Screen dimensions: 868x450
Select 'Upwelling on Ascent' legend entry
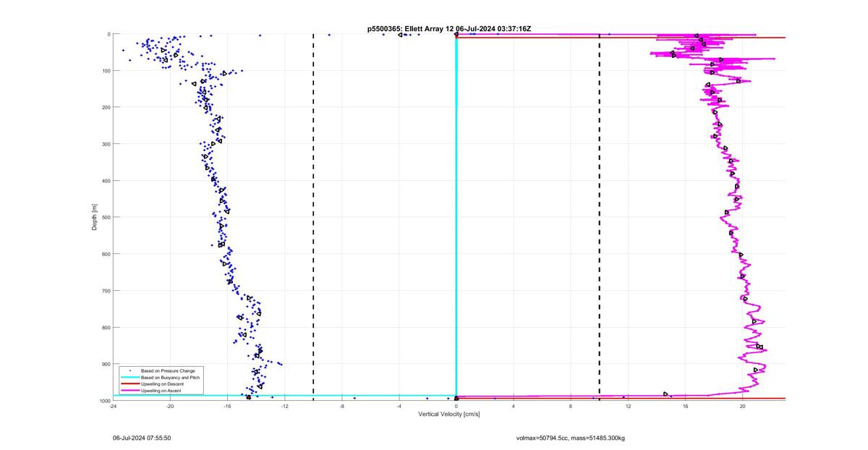click(161, 391)
